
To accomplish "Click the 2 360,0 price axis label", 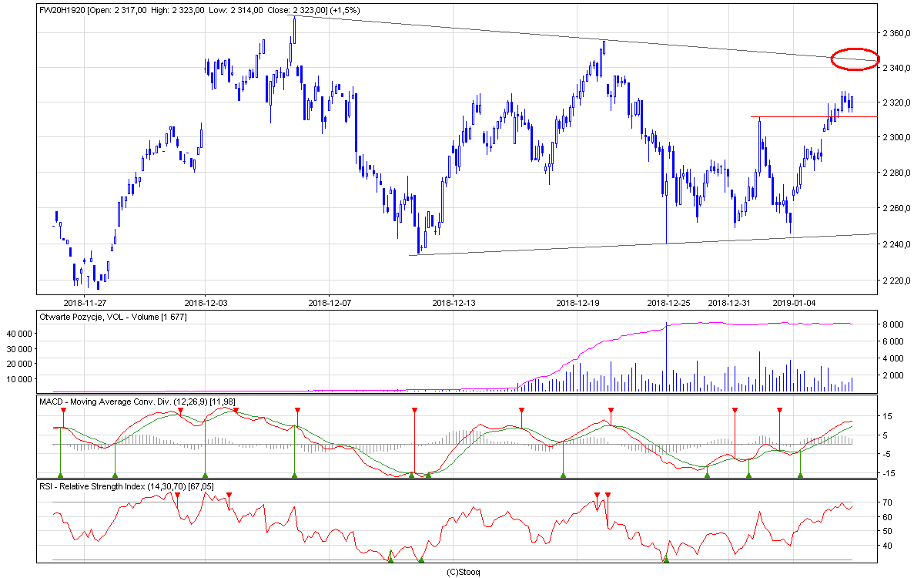I will (x=896, y=33).
